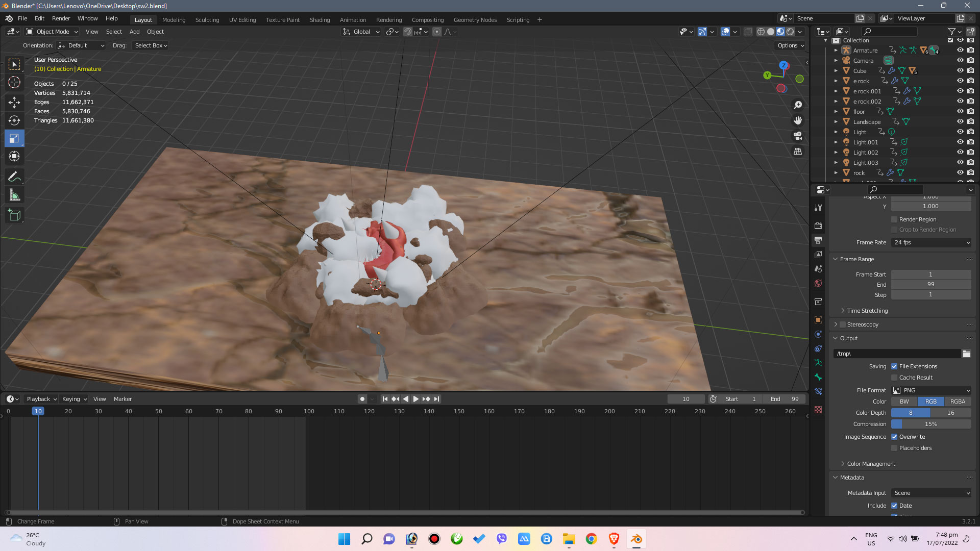The width and height of the screenshot is (980, 551).
Task: Disable Light.002 in renders via camera icon
Action: click(x=970, y=152)
